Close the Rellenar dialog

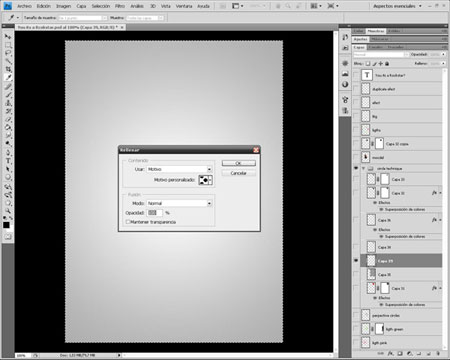(256, 150)
